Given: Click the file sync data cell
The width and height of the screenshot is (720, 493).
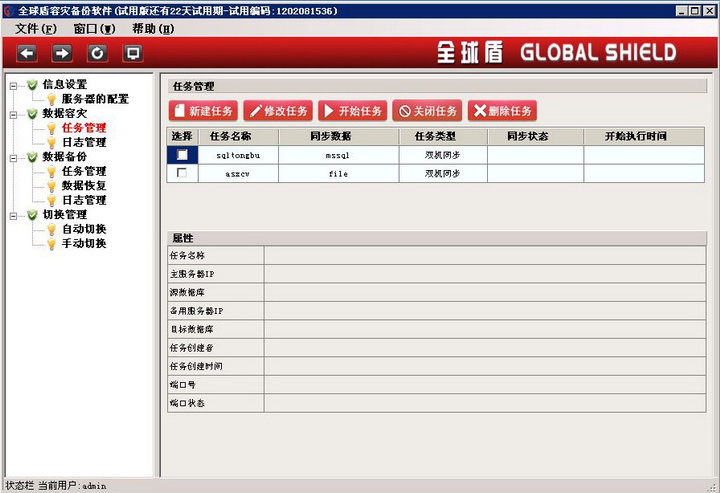Looking at the screenshot, I should click(x=338, y=174).
